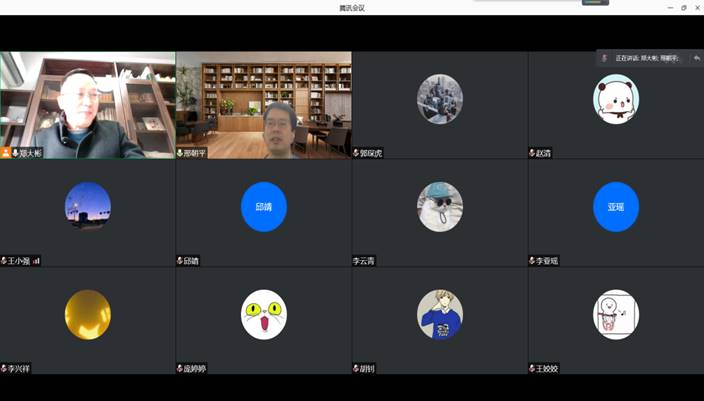704x401 pixels.
Task: Click the blue 亚瑶 avatar circle
Action: click(x=616, y=207)
